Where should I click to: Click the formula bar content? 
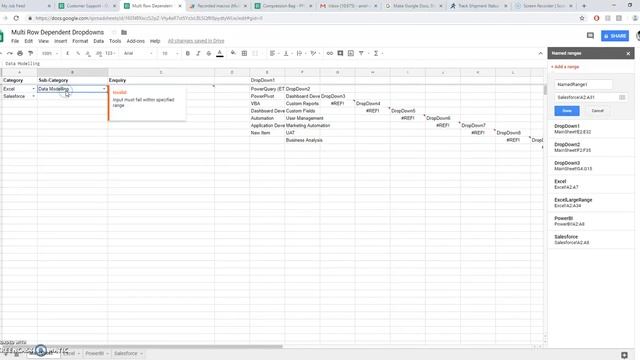pos(23,64)
